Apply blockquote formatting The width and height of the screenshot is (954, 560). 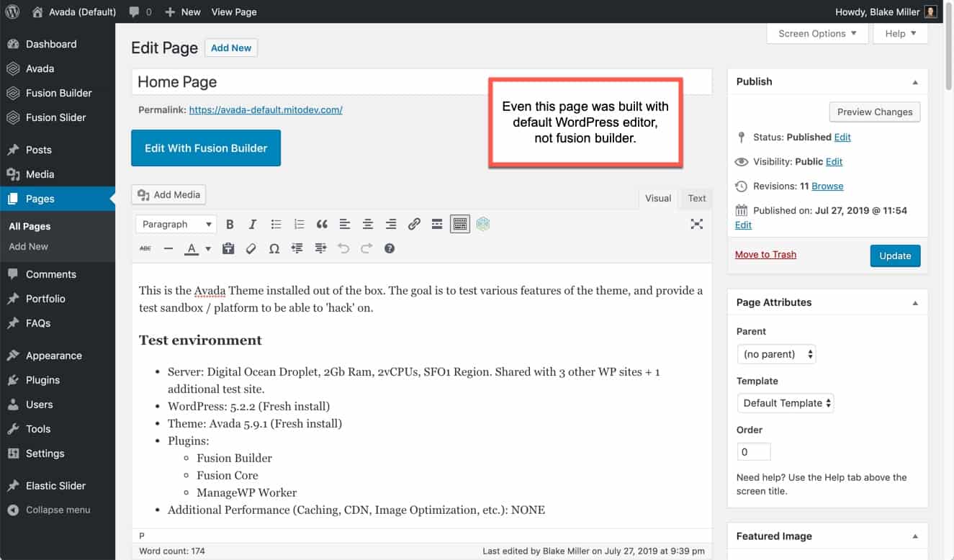322,225
